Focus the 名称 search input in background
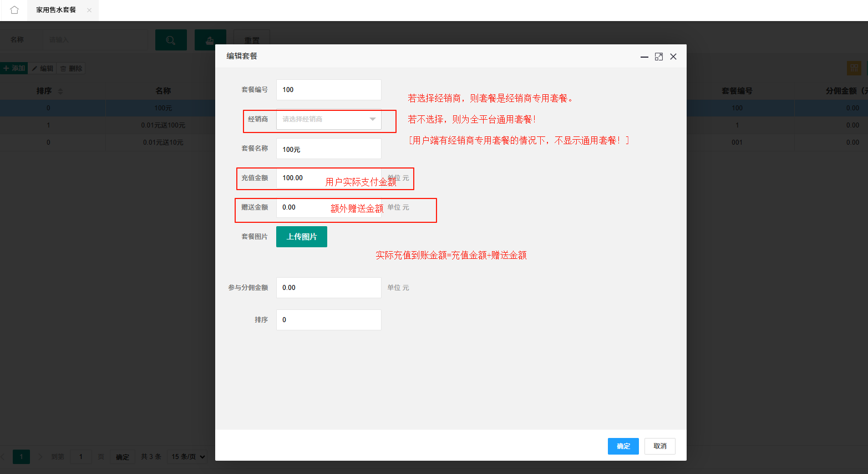 pyautogui.click(x=95, y=40)
